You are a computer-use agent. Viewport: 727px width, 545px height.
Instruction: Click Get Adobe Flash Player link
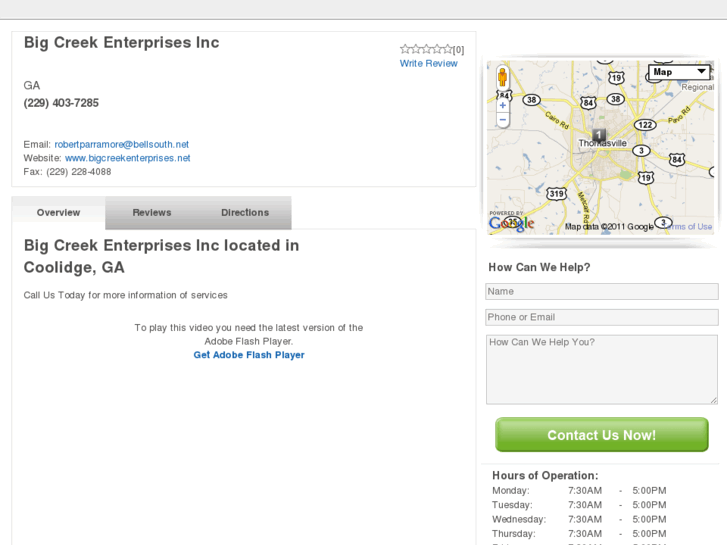pyautogui.click(x=249, y=355)
